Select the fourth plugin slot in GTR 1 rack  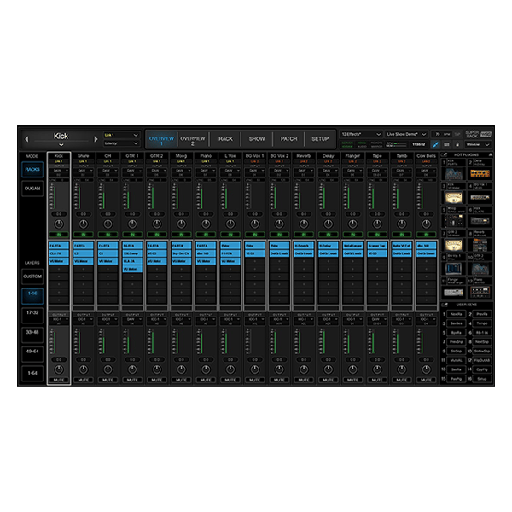(x=132, y=269)
